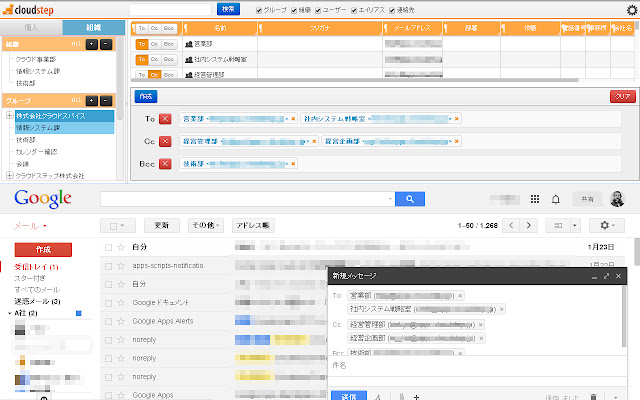This screenshot has width=640, height=400.
Task: Remove 社内システム戦略室 chip from cloudstep To
Action: (x=457, y=119)
